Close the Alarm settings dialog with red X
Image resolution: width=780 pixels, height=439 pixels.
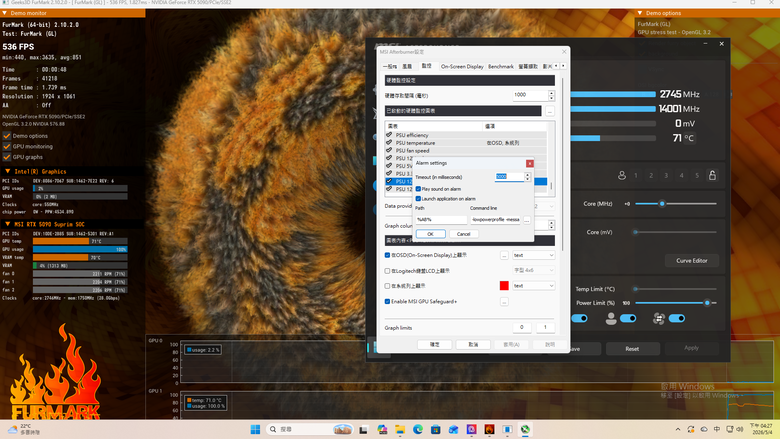530,163
